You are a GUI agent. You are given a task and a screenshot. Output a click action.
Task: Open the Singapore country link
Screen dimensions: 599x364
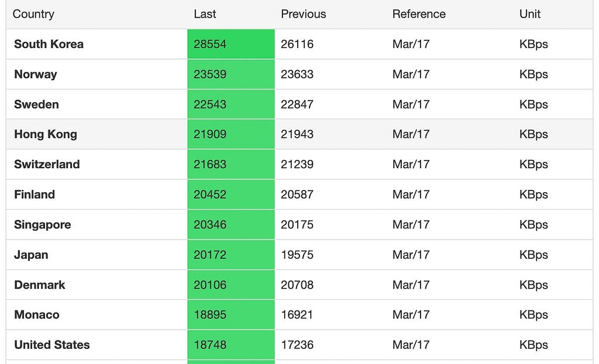(42, 225)
